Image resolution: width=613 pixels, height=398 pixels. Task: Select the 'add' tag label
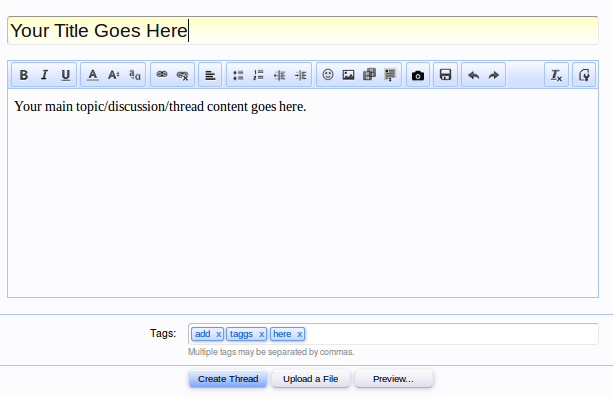(203, 334)
